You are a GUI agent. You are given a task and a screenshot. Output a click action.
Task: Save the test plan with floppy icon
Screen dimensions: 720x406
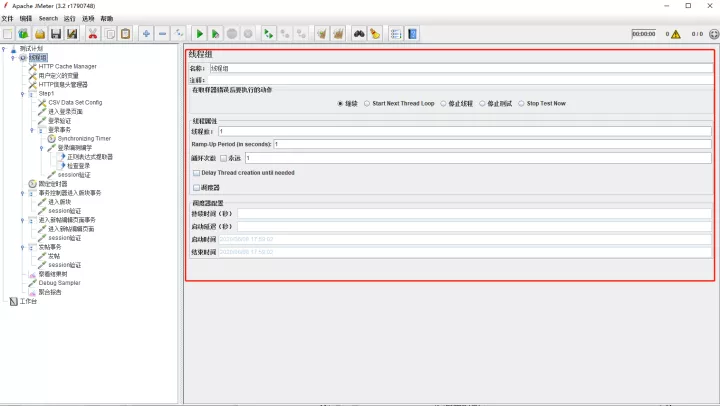click(x=56, y=34)
